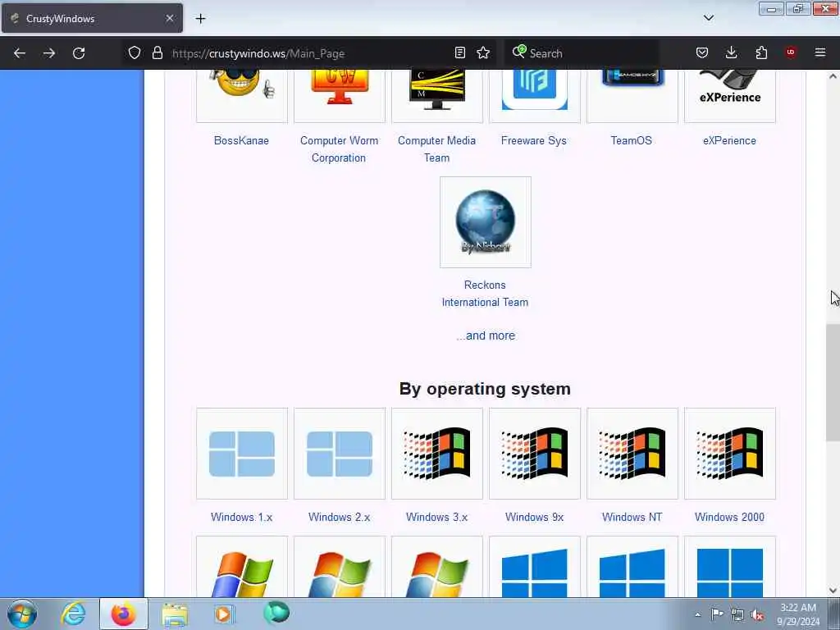Open the Windows 2.x logo thumbnail
The image size is (840, 630).
(340, 454)
